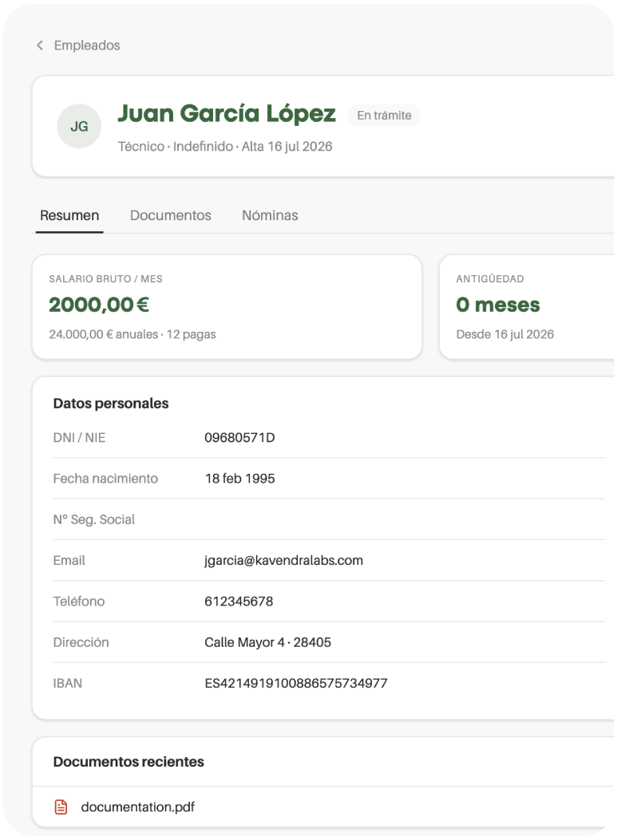Viewport: 617px width, 840px height.
Task: Click the Desde 16 jul 2026 text
Action: point(505,334)
